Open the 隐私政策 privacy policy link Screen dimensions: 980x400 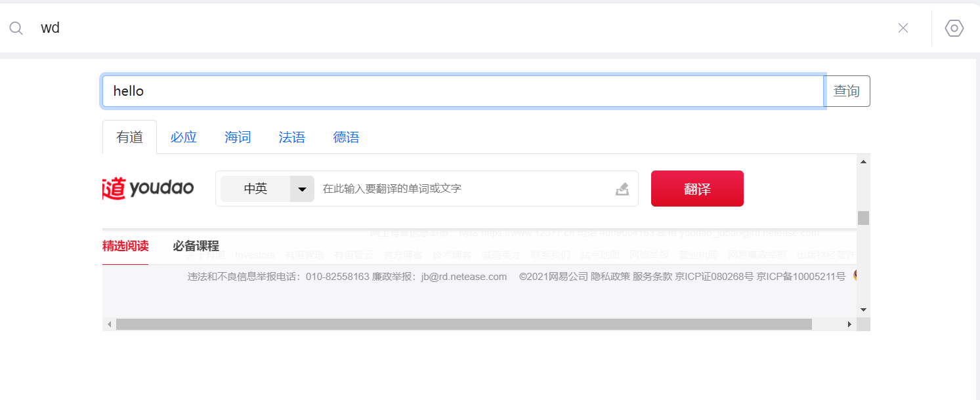pyautogui.click(x=610, y=277)
